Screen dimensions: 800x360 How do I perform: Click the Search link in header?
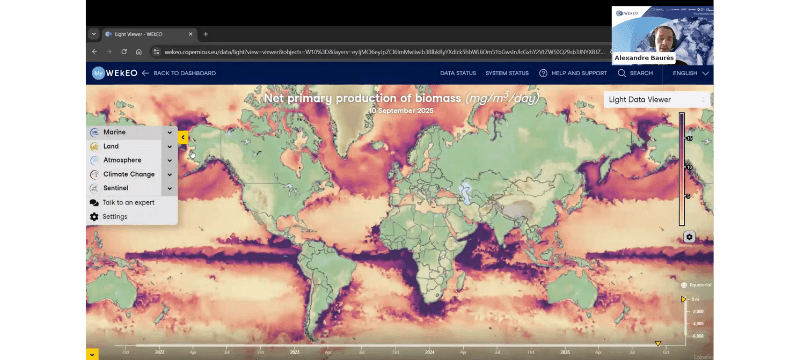(641, 73)
